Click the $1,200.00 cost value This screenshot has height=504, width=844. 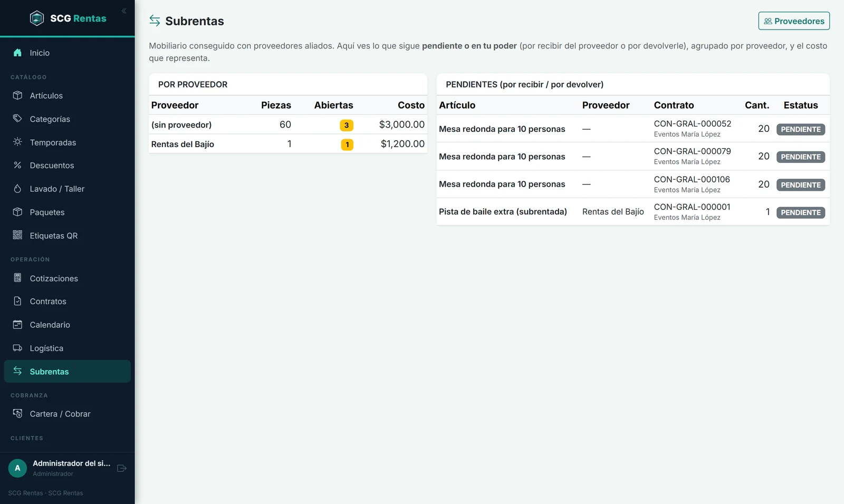tap(402, 144)
